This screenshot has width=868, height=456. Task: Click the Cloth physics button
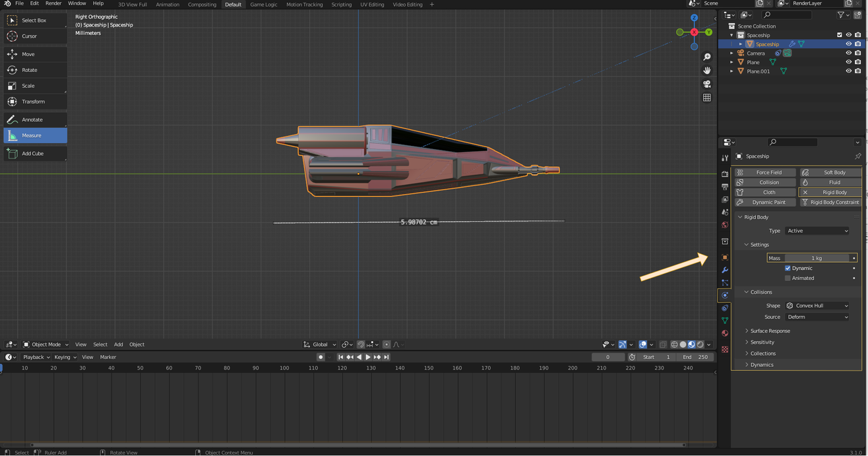[764, 192]
